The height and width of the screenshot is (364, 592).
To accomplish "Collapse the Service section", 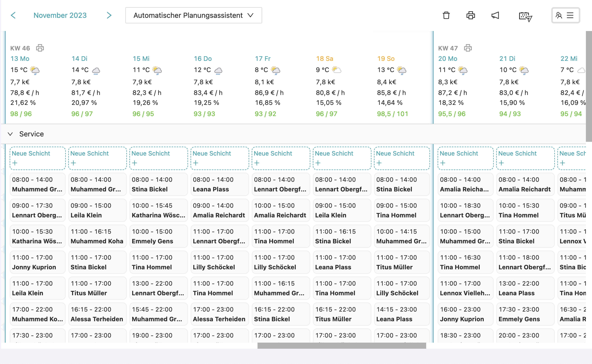I will tap(10, 134).
